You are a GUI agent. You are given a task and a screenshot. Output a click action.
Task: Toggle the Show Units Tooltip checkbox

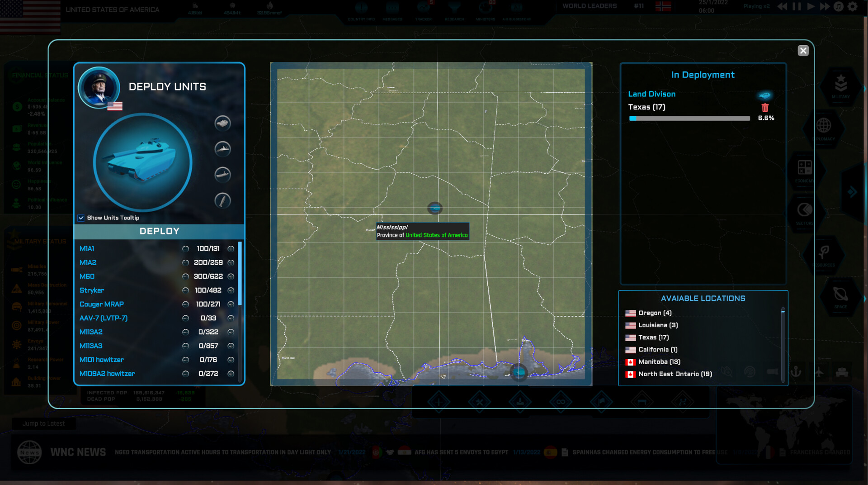81,218
